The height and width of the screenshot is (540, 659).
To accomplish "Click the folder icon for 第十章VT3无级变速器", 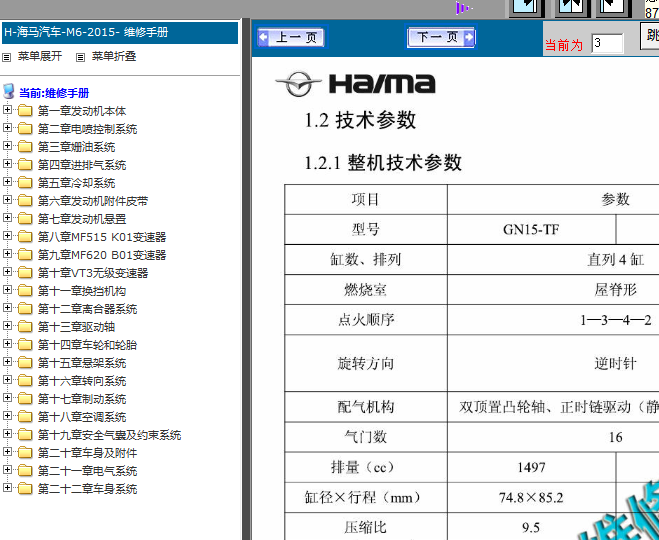I will 25,273.
